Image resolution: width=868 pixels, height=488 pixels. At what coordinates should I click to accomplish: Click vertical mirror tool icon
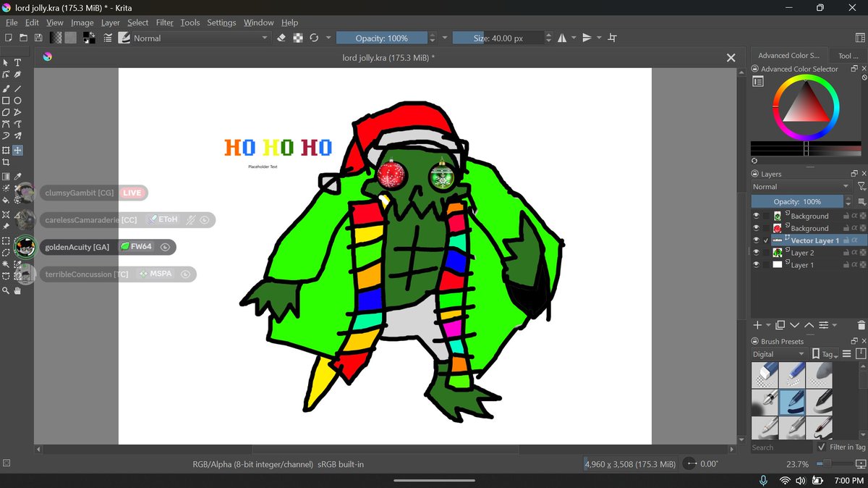point(587,38)
